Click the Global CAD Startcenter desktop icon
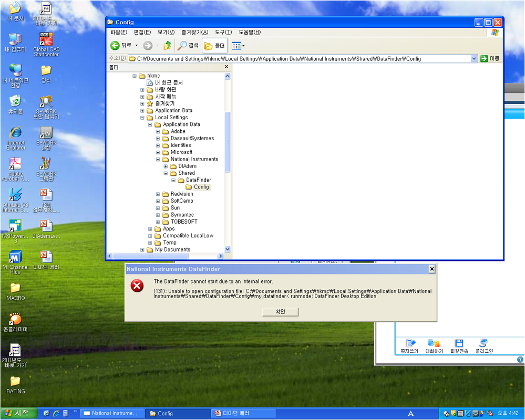The height and width of the screenshot is (420, 525). 46,45
